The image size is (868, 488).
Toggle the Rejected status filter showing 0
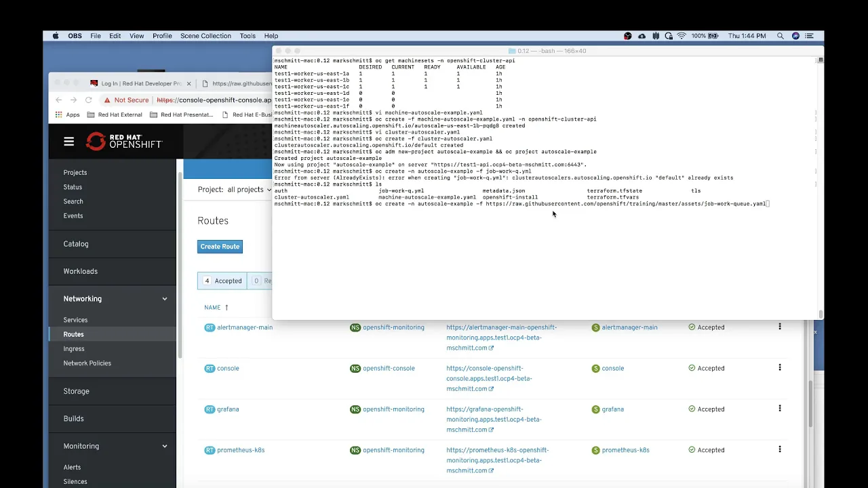260,281
